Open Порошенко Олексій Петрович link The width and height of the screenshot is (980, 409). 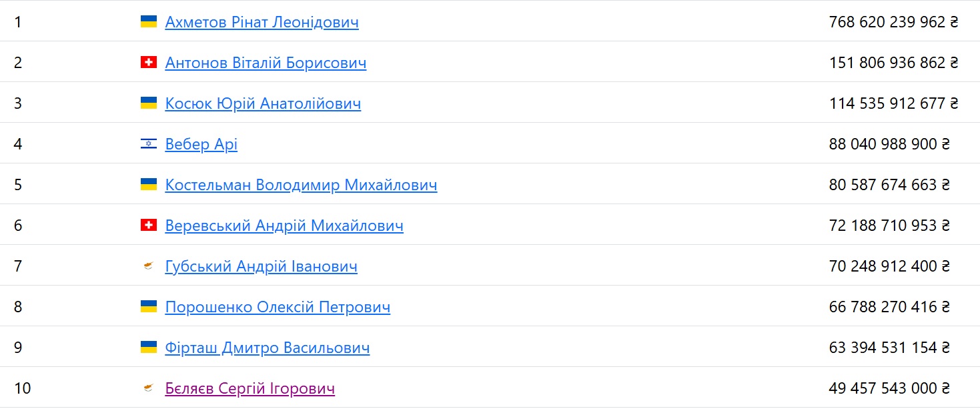[278, 307]
